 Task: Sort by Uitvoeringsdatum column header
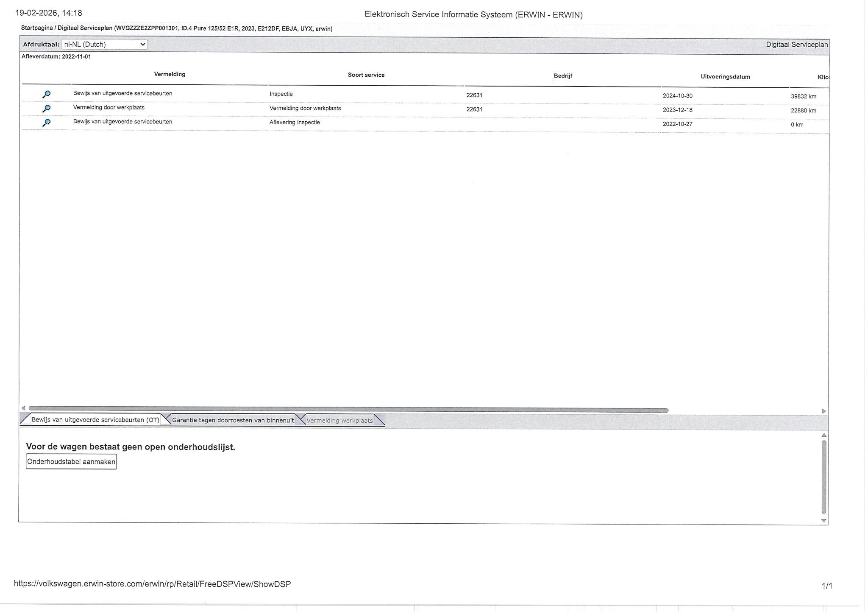click(x=725, y=77)
